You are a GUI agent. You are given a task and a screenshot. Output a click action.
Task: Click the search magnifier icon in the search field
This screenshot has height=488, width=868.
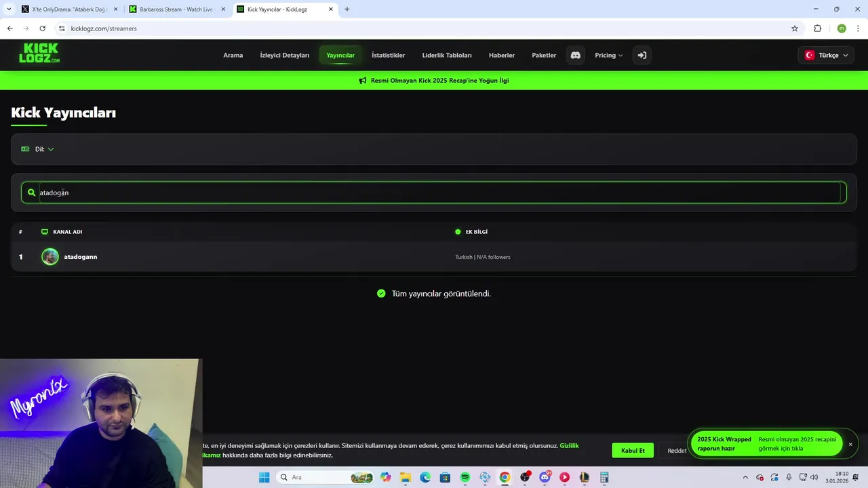[x=31, y=192]
